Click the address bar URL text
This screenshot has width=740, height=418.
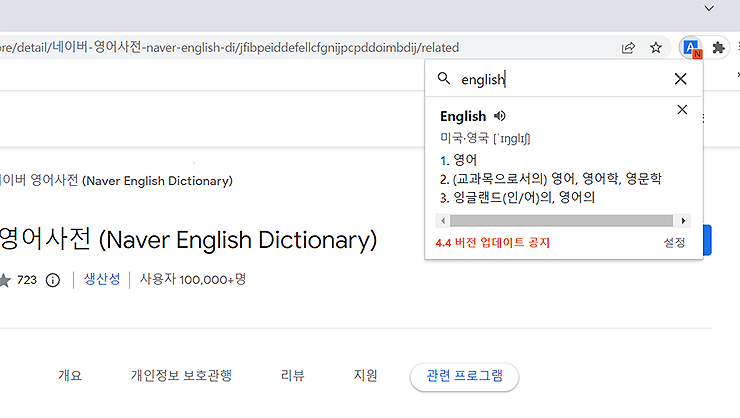pyautogui.click(x=229, y=48)
